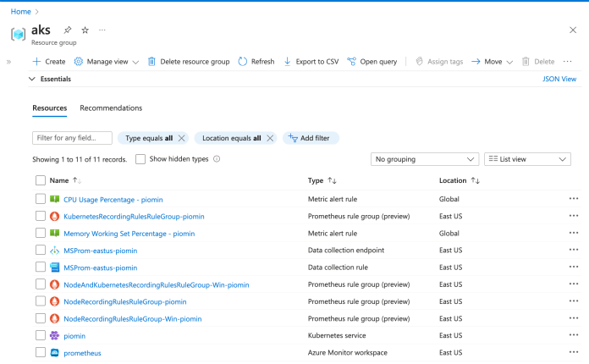589x364 pixels.
Task: Open the toolbar overflow ellipsis after Delete
Action: (567, 62)
